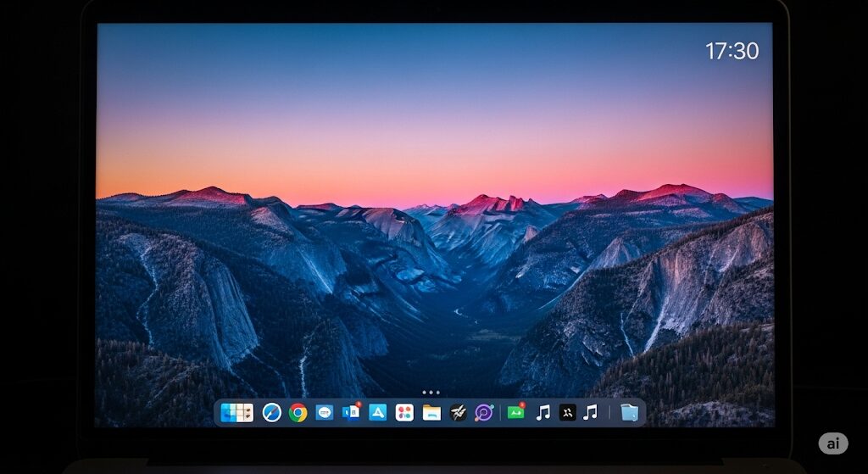The height and width of the screenshot is (474, 868).
Task: Click the three-dot indicator above the dock
Action: (x=431, y=393)
